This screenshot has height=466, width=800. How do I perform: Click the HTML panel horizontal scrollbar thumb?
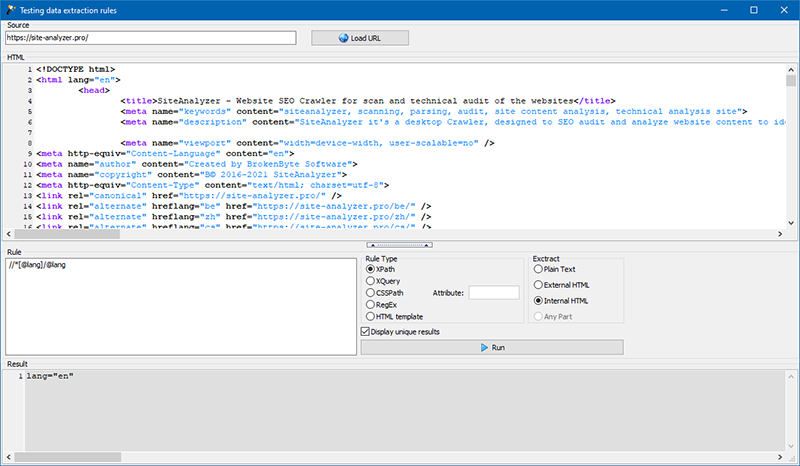tap(67, 234)
